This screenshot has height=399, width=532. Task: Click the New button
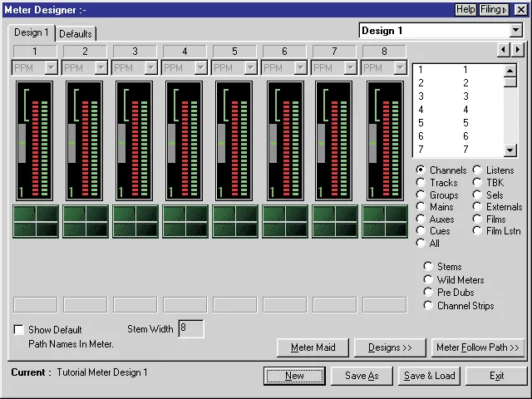coord(294,376)
